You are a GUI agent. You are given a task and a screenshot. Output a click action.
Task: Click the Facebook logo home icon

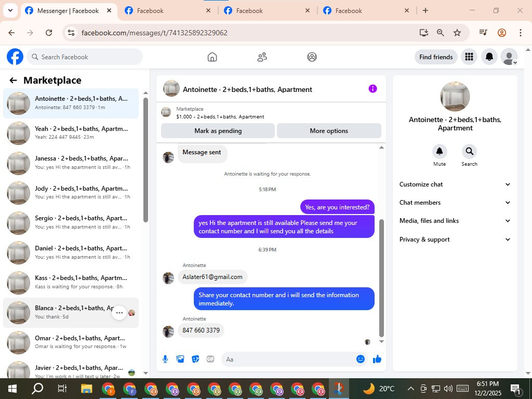(x=15, y=57)
